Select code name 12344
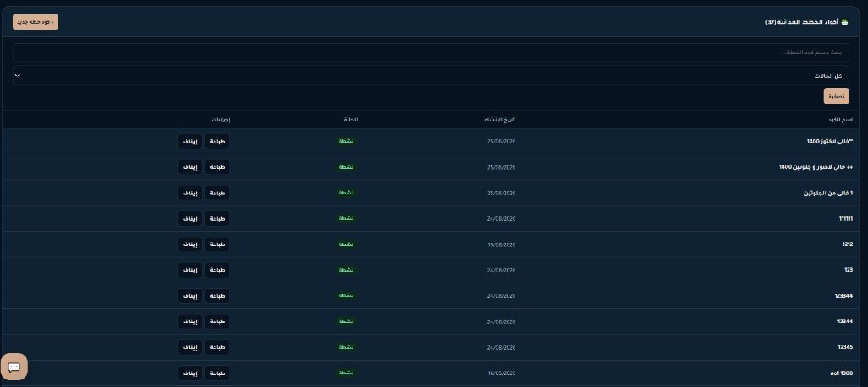 click(845, 322)
